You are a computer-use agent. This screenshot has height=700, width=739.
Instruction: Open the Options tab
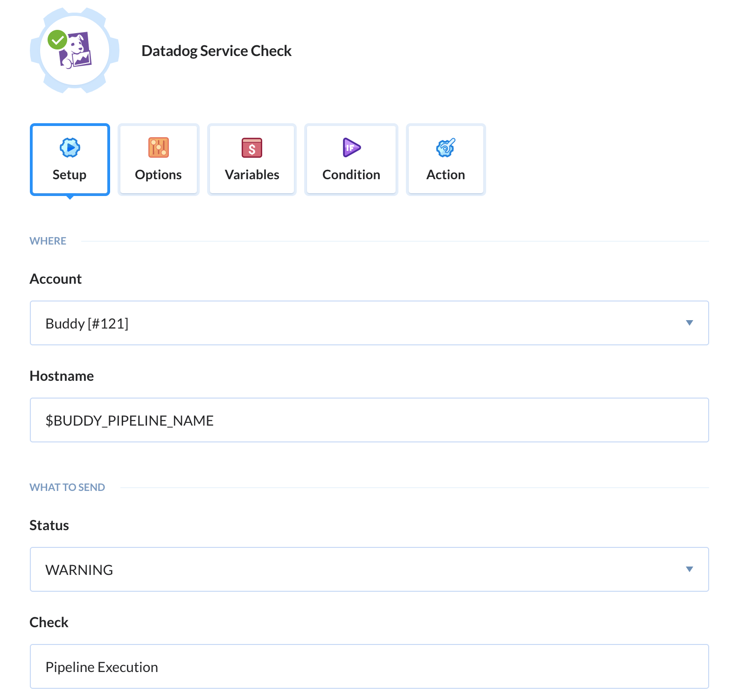click(x=159, y=160)
